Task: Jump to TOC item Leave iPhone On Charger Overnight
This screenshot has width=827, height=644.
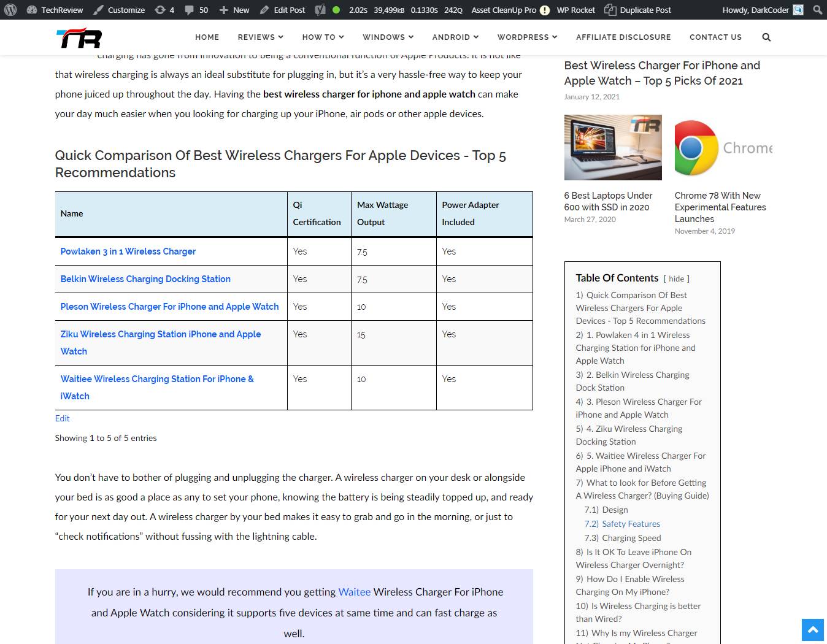Action: (634, 558)
